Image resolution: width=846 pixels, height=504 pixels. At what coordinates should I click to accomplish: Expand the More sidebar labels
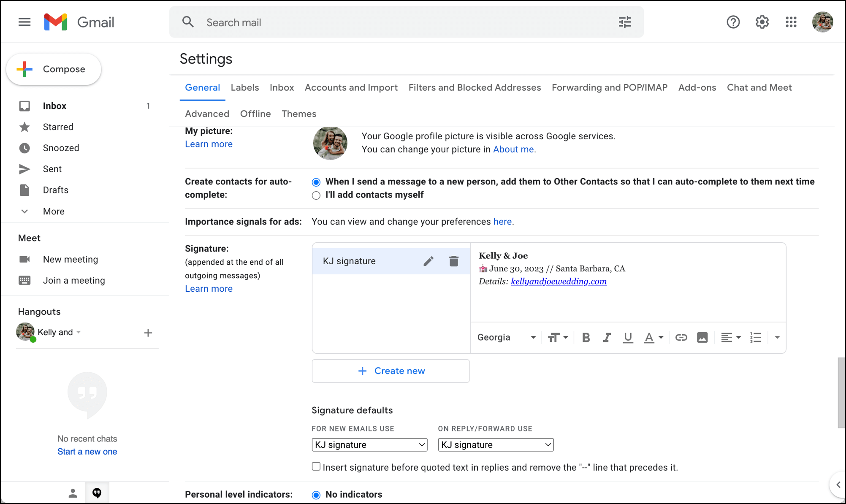(54, 211)
